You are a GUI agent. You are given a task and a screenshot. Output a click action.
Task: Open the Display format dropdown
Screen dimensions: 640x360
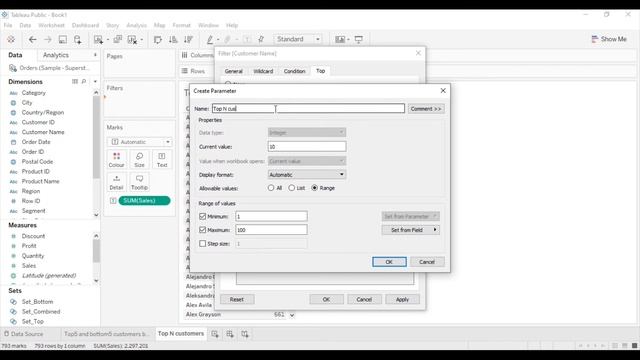click(307, 175)
